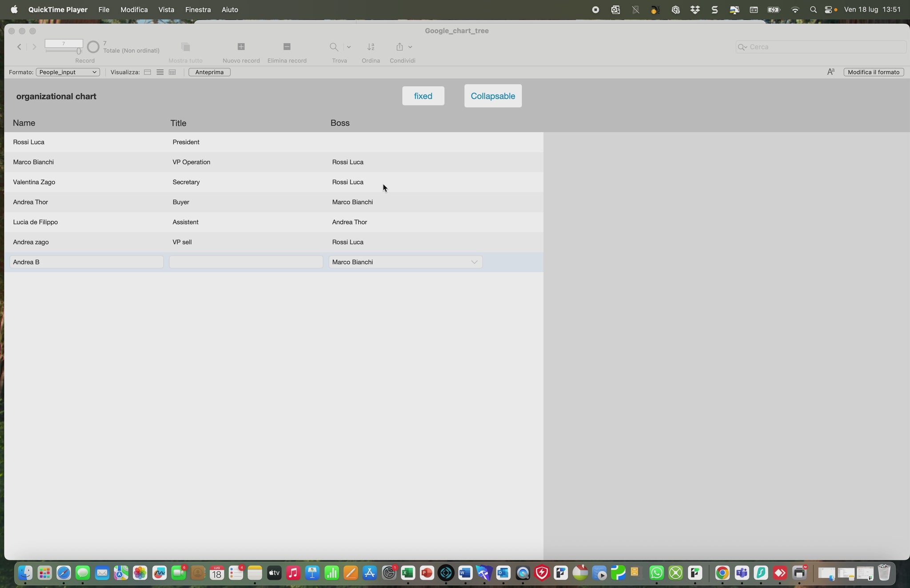Go to previous record arrow
910x588 pixels.
tap(19, 47)
